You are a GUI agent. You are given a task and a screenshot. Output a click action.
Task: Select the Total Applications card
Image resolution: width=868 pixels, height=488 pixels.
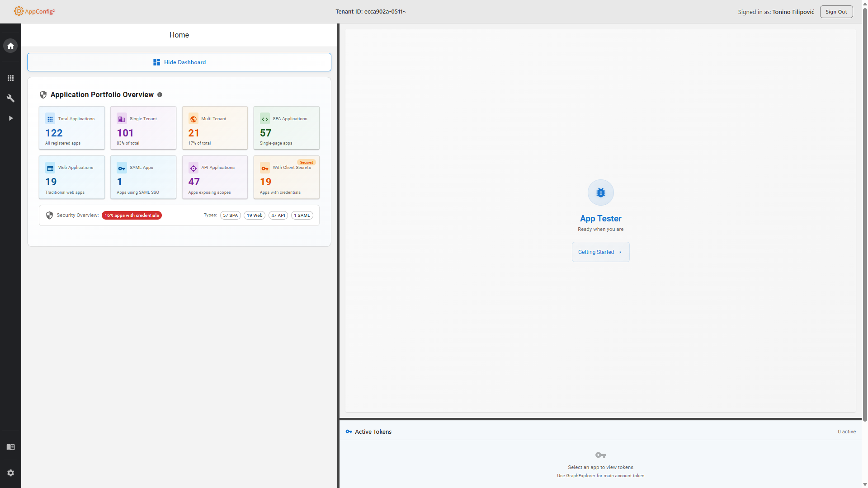coord(72,128)
